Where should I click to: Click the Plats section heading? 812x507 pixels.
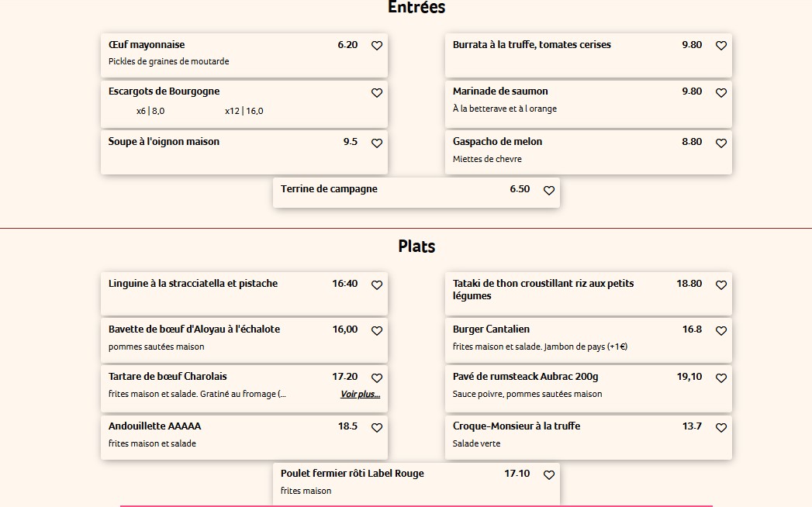[416, 246]
